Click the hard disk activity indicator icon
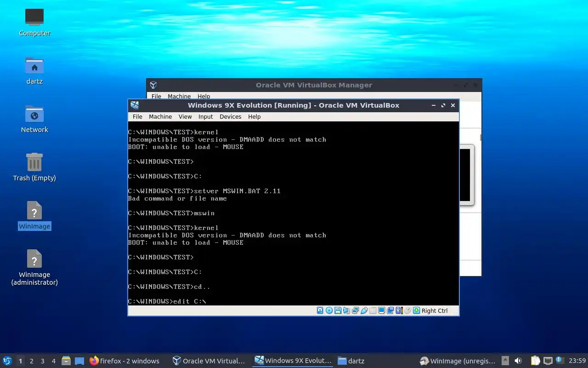 [320, 310]
